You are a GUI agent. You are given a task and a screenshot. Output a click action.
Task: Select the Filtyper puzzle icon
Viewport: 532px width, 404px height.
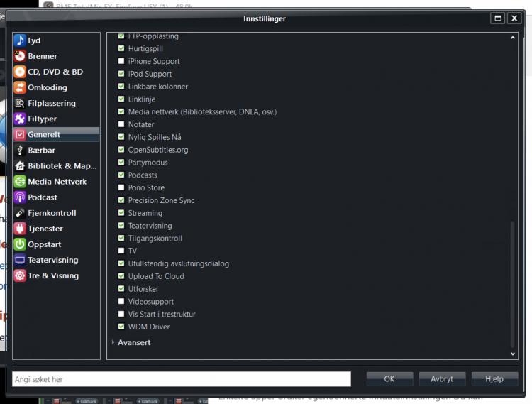(x=20, y=119)
